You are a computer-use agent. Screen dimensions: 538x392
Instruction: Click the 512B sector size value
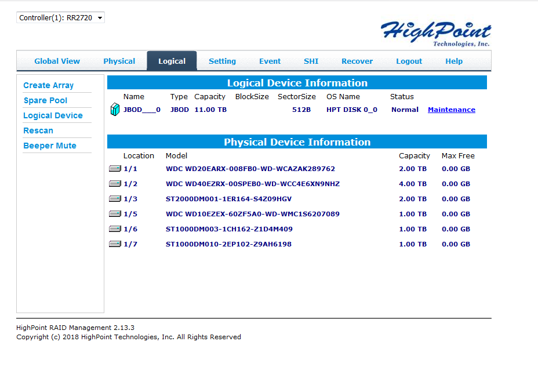tap(301, 110)
